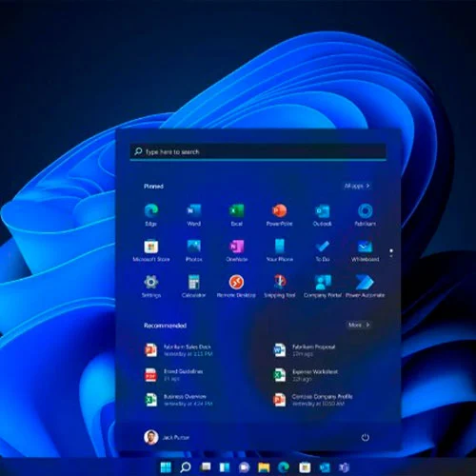This screenshot has width=476, height=476.
Task: Launch Power Automate from pinned apps
Action: click(x=365, y=287)
